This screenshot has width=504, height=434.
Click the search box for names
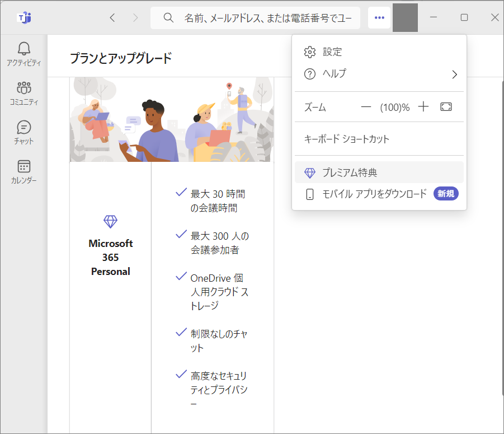click(255, 18)
